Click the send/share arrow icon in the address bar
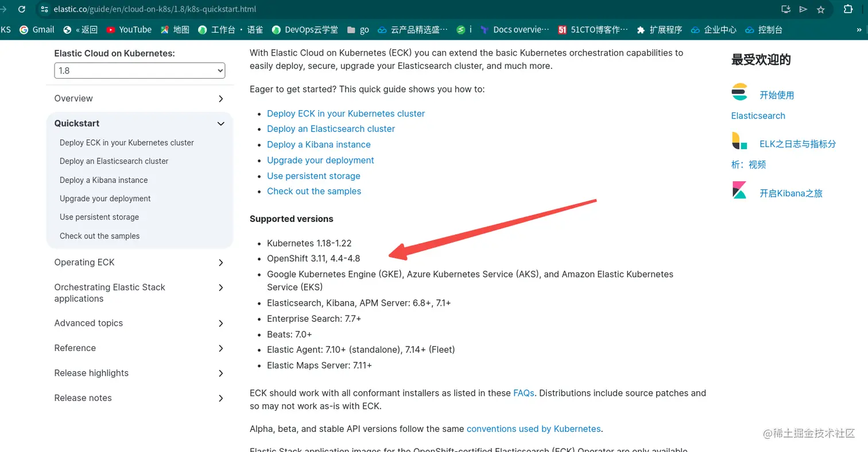This screenshot has height=452, width=868. tap(803, 9)
